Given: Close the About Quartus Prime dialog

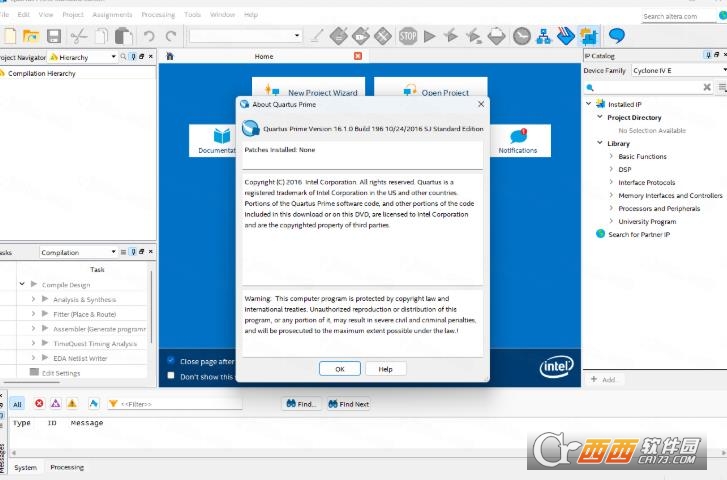Looking at the screenshot, I should coord(481,104).
